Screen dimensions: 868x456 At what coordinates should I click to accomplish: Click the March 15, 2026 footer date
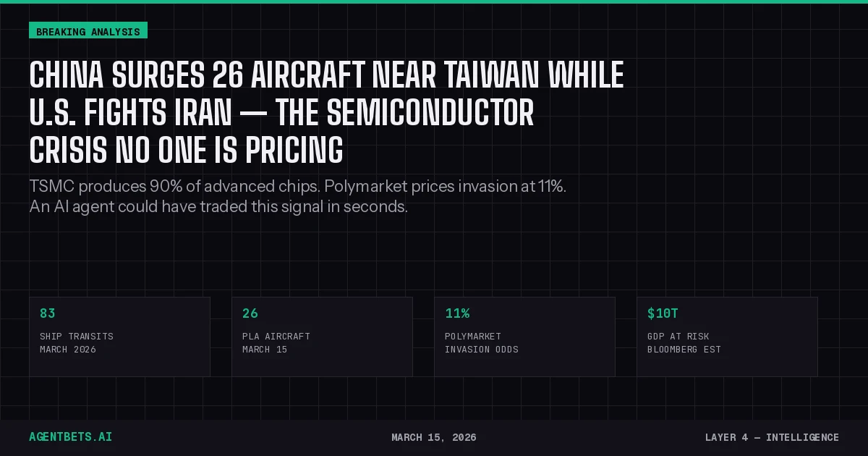(x=434, y=437)
